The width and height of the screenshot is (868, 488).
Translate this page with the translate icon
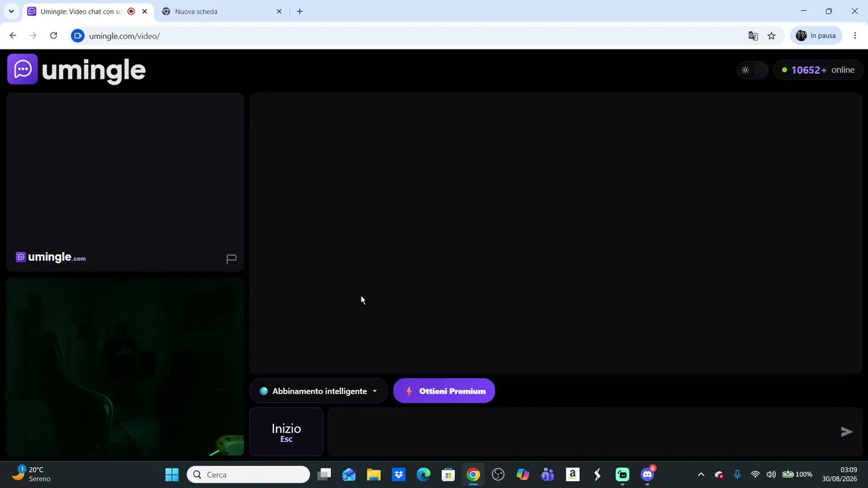click(x=753, y=36)
